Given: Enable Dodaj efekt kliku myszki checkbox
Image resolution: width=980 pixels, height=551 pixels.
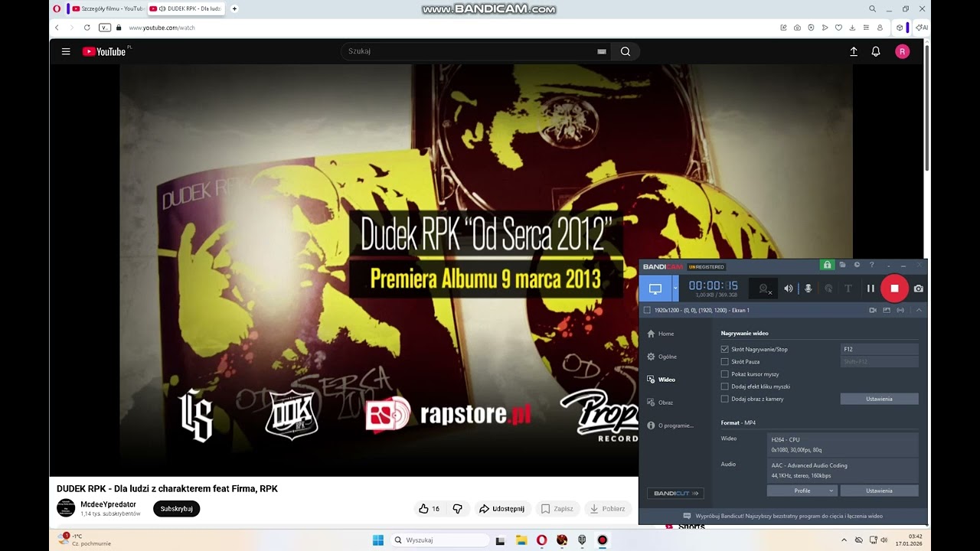Looking at the screenshot, I should coord(725,386).
